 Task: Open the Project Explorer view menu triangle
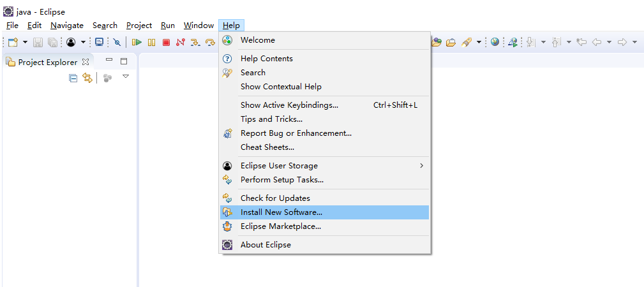point(126,77)
